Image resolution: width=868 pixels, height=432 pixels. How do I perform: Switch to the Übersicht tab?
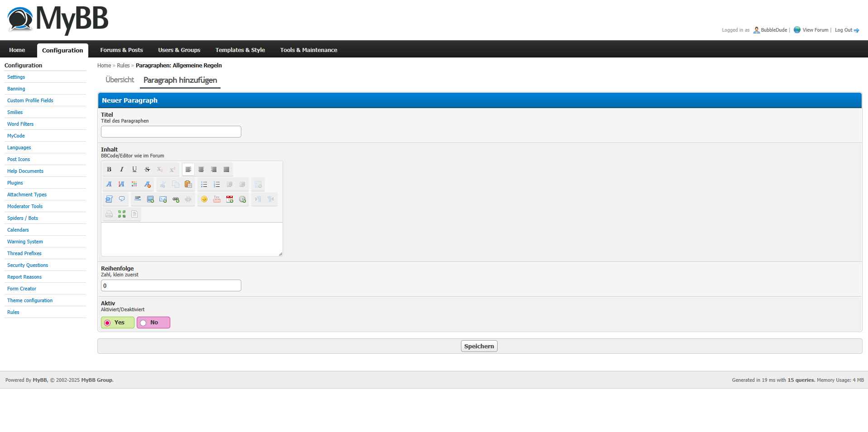click(120, 80)
